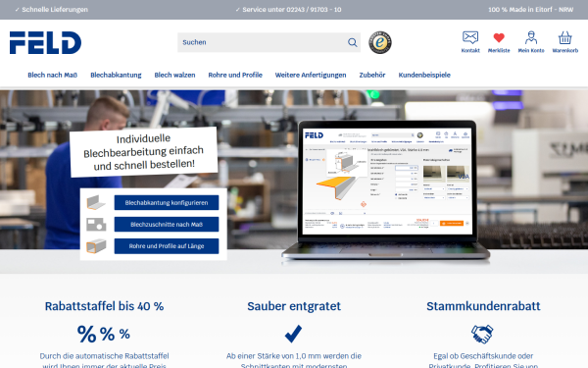
Task: Click the FELD logo in the header
Action: [45, 42]
